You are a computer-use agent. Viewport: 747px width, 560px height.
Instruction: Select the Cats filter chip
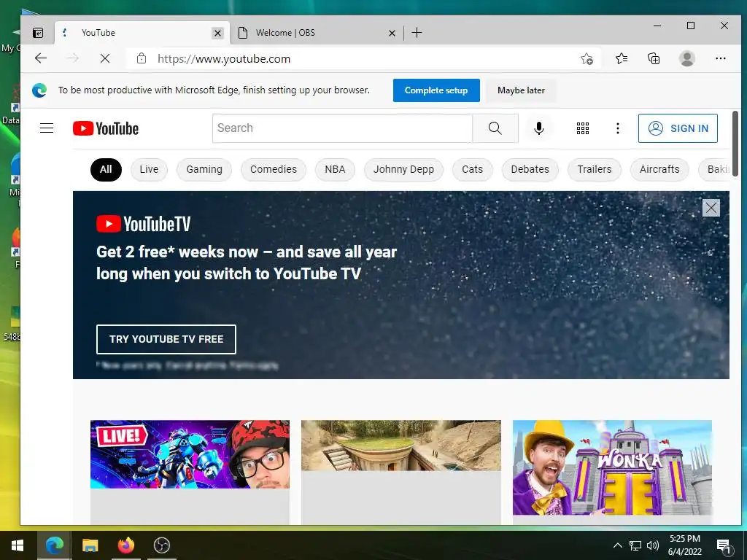point(472,169)
